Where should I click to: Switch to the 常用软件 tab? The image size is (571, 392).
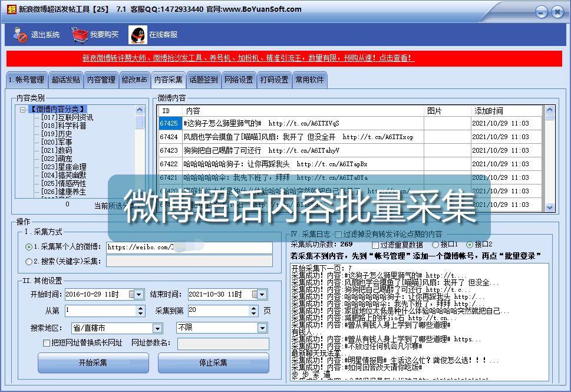(309, 80)
